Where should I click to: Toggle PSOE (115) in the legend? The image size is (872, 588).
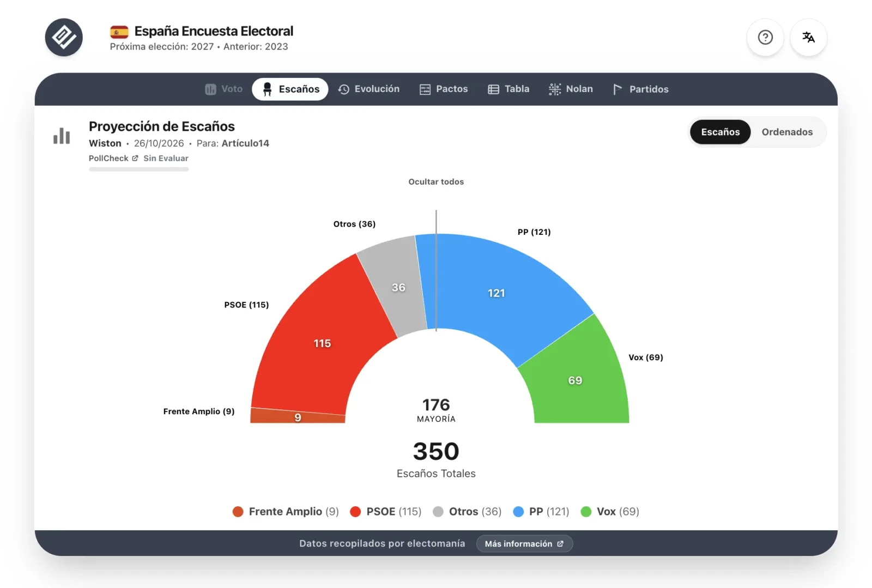(386, 511)
